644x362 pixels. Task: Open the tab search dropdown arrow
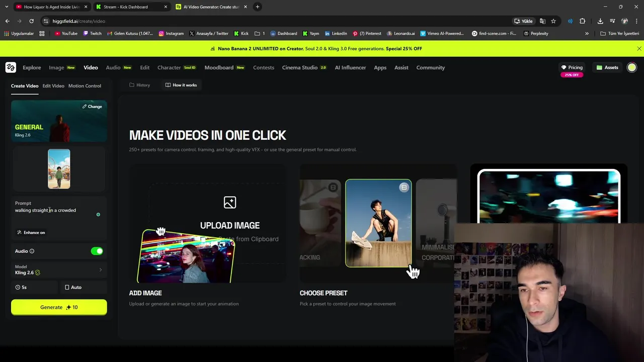[6, 7]
